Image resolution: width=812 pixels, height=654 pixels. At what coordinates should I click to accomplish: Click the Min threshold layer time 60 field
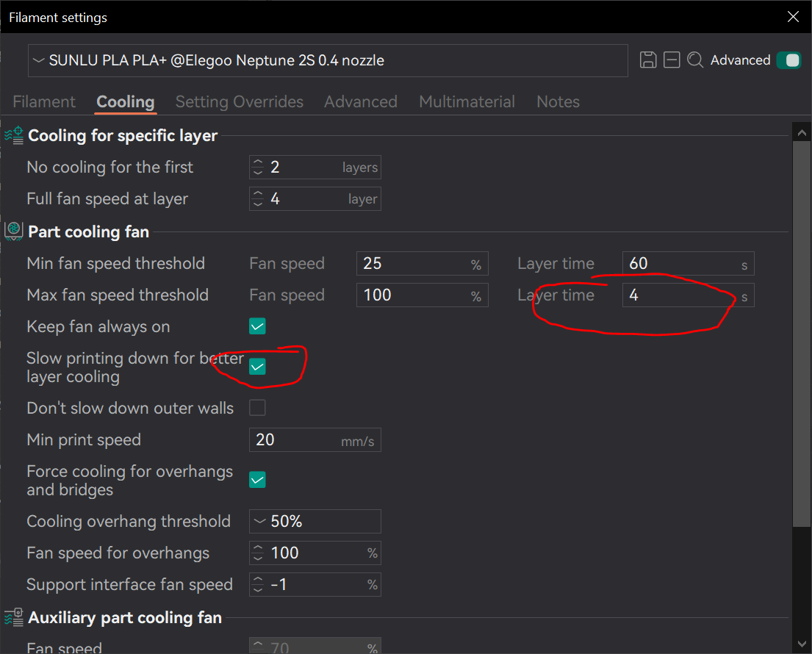click(x=689, y=264)
